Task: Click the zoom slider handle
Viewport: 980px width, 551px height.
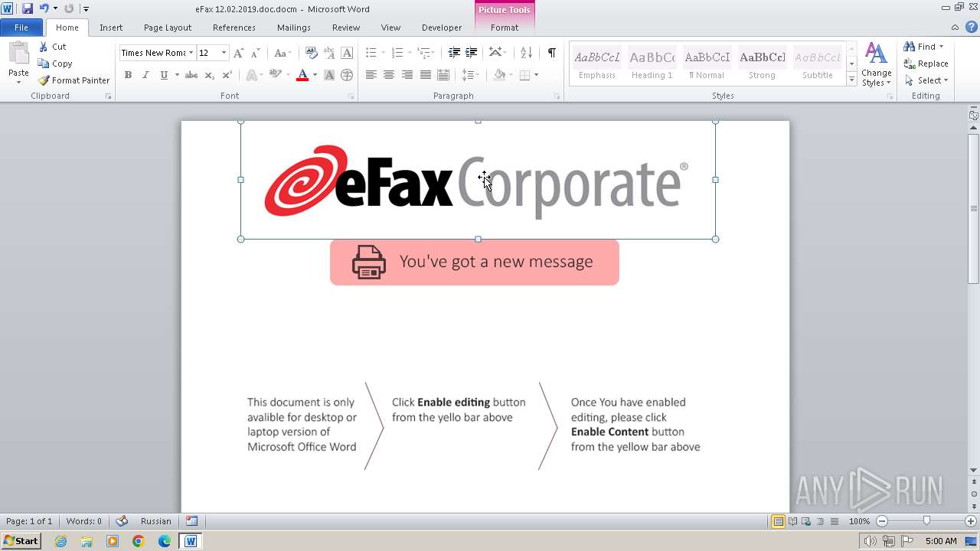Action: [x=926, y=521]
